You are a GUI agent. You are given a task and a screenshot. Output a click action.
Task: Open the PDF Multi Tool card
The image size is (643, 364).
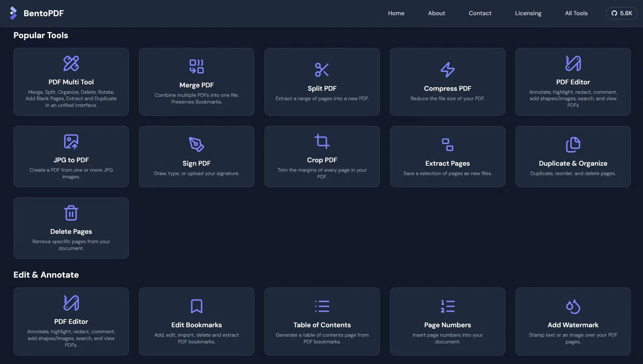(x=71, y=82)
